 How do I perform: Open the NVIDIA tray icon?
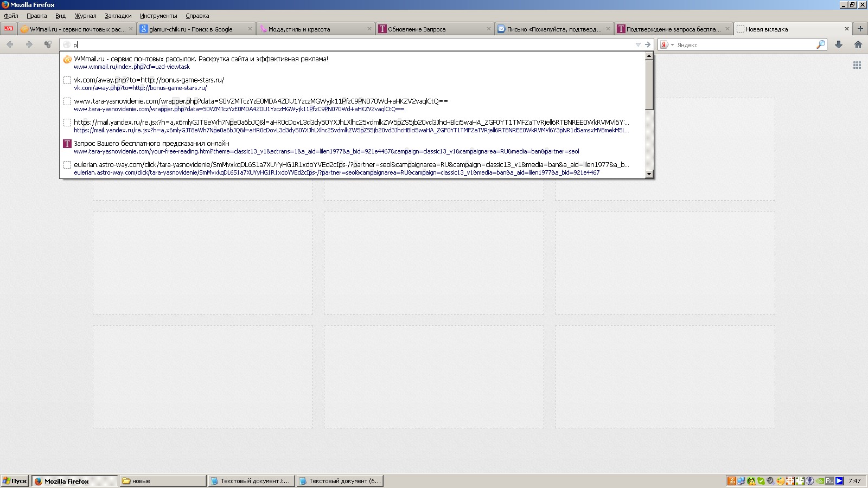(x=820, y=481)
